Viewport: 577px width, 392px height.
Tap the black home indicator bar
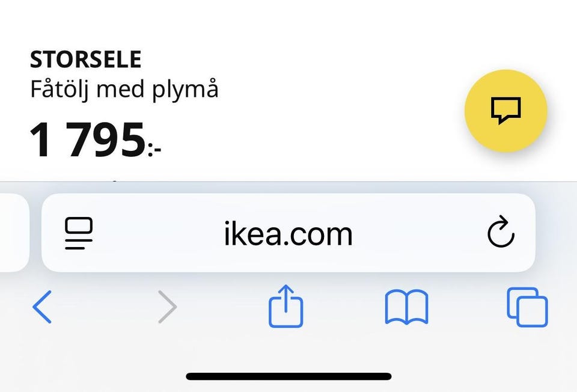click(x=288, y=376)
